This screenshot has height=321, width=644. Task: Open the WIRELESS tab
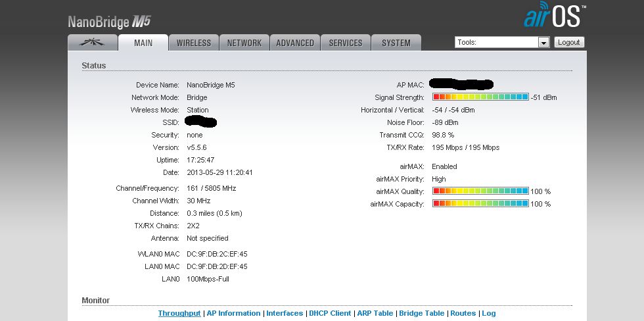194,42
